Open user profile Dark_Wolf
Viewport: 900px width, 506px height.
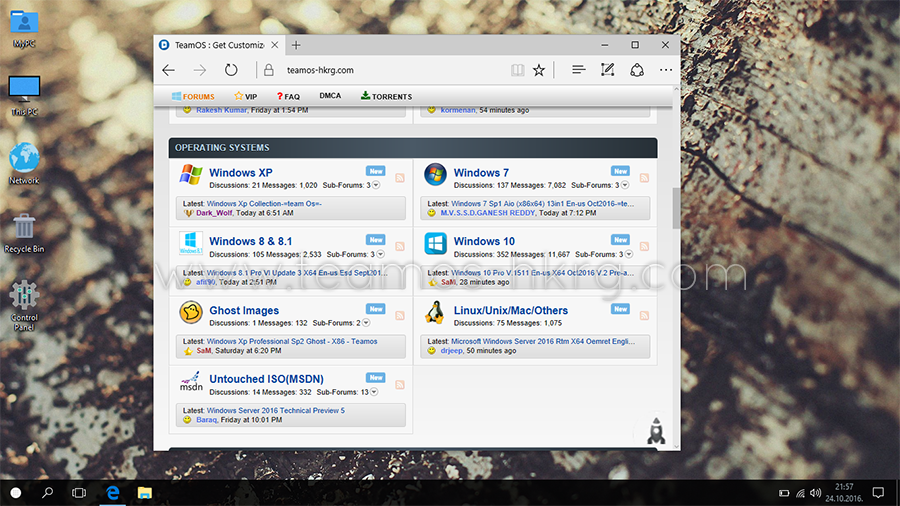(214, 213)
